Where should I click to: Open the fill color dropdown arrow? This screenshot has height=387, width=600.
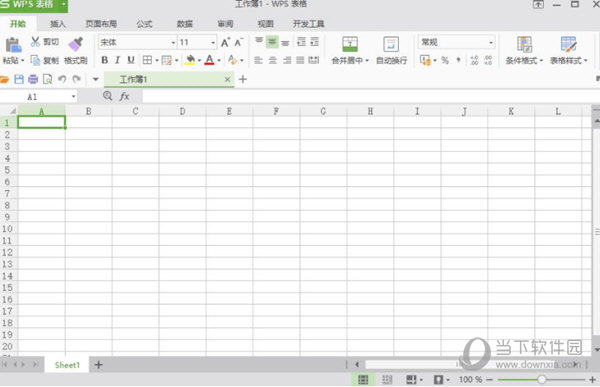(x=199, y=60)
